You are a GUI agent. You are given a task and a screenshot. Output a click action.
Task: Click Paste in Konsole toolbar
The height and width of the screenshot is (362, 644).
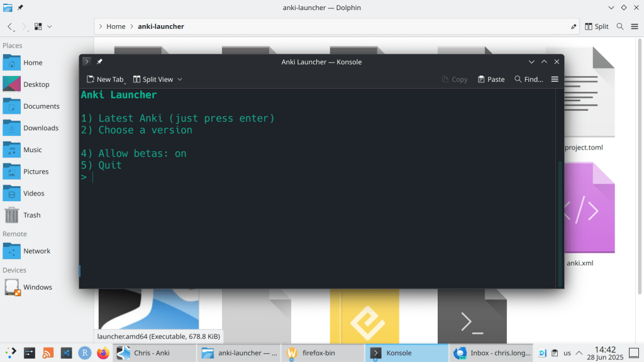491,79
